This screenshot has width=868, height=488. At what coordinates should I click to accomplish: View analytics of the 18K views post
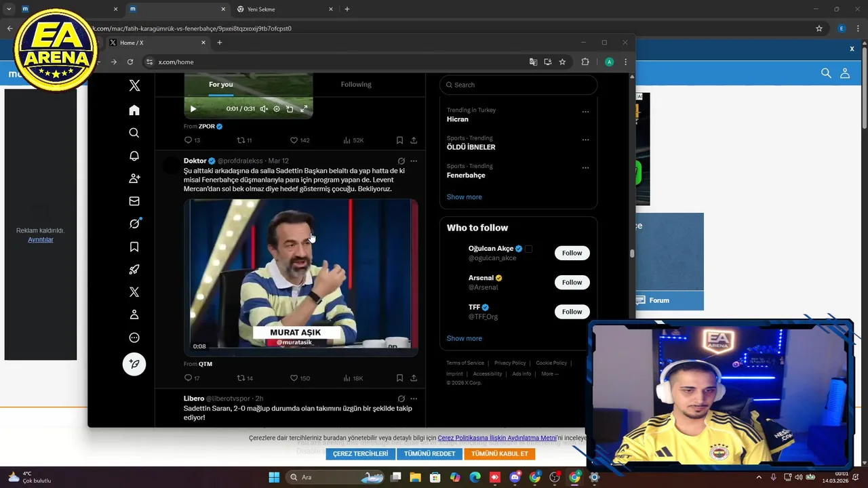click(353, 378)
